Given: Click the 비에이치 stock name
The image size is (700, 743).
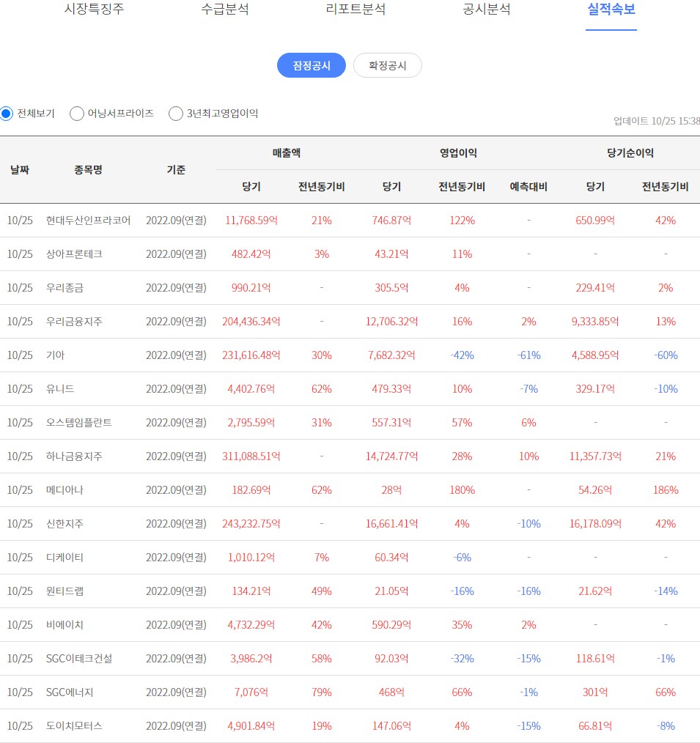Looking at the screenshot, I should click(x=65, y=624).
